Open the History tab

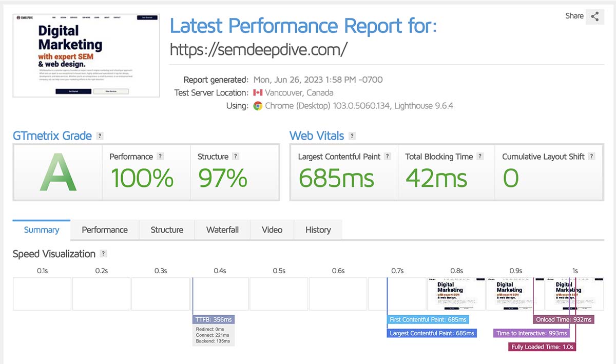tap(318, 229)
